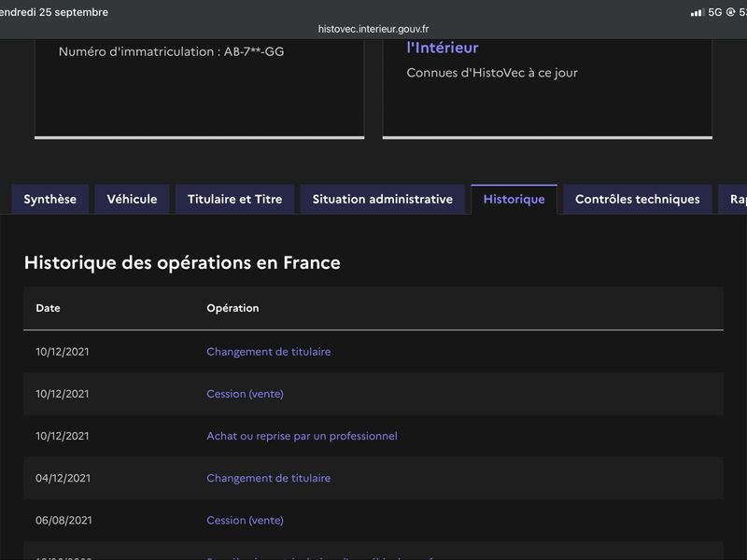The height and width of the screenshot is (560, 747).
Task: Click Achat ou reprise par un professionnel
Action: tap(302, 436)
